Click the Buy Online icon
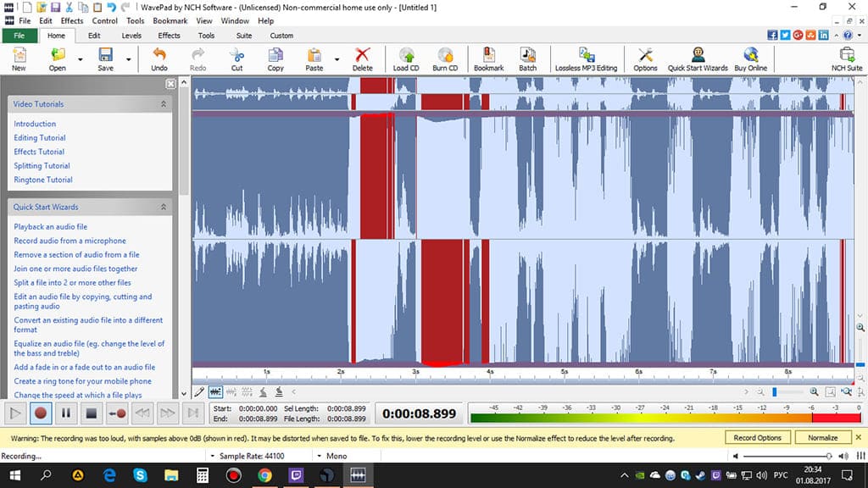The image size is (868, 488). click(751, 59)
